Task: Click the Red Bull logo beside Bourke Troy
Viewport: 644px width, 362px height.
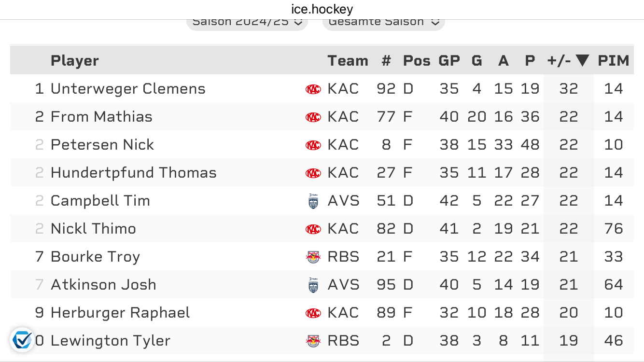Action: tap(313, 257)
